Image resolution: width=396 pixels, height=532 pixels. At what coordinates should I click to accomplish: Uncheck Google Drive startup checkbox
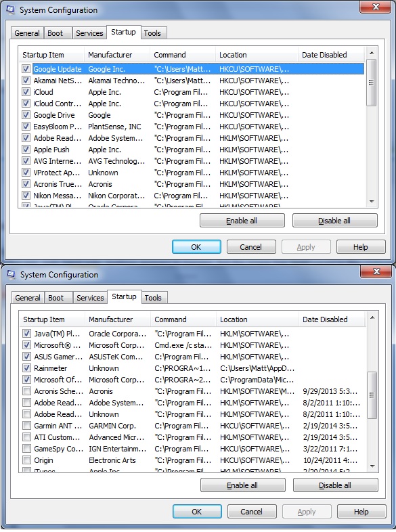point(26,115)
